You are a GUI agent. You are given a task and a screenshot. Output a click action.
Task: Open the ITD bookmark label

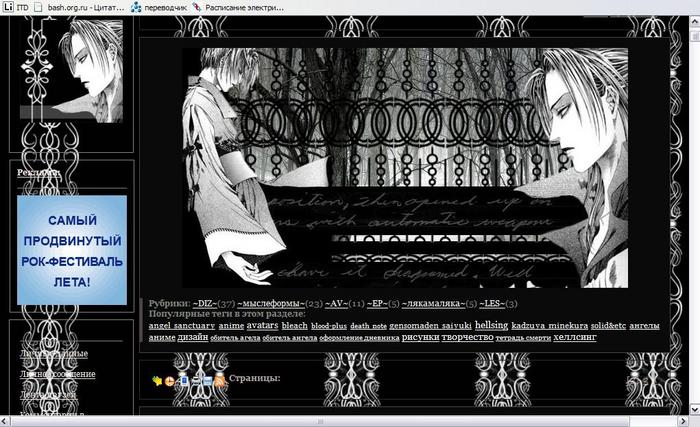tap(22, 8)
